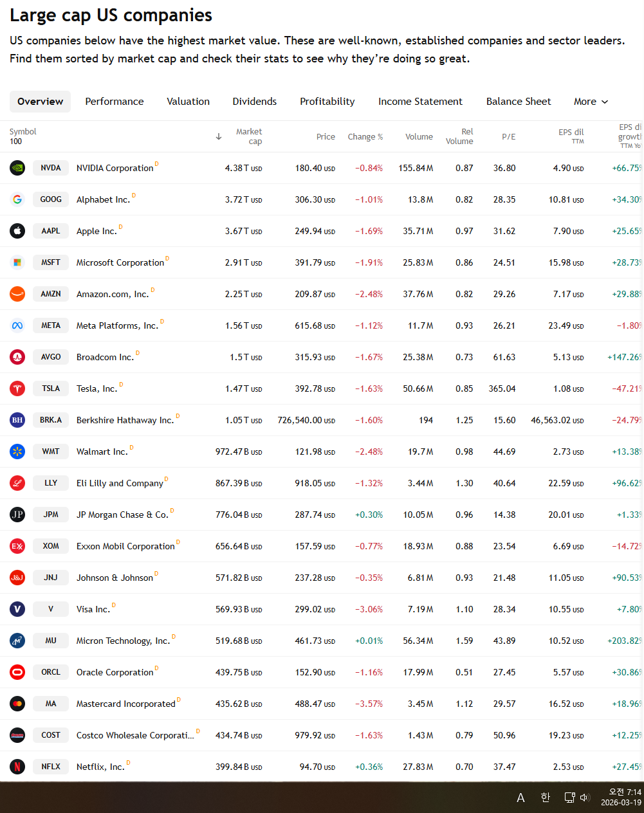Toggle the Korean 한 input mode indicator

click(546, 798)
